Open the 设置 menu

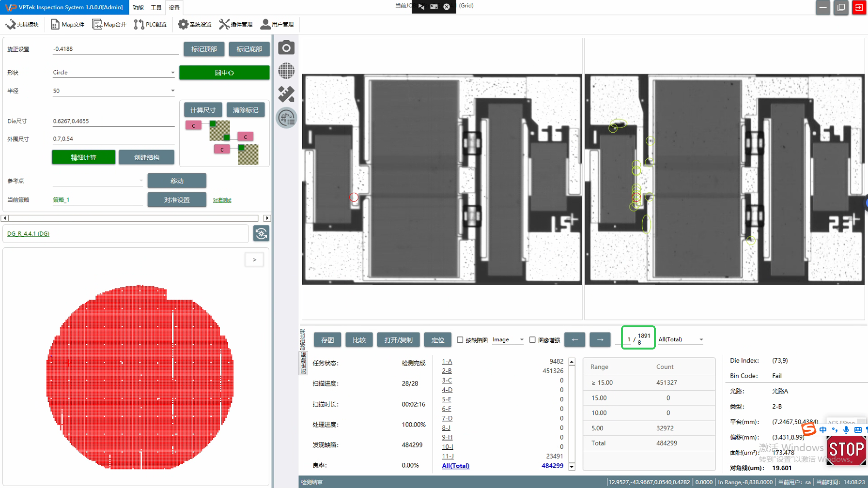click(174, 7)
